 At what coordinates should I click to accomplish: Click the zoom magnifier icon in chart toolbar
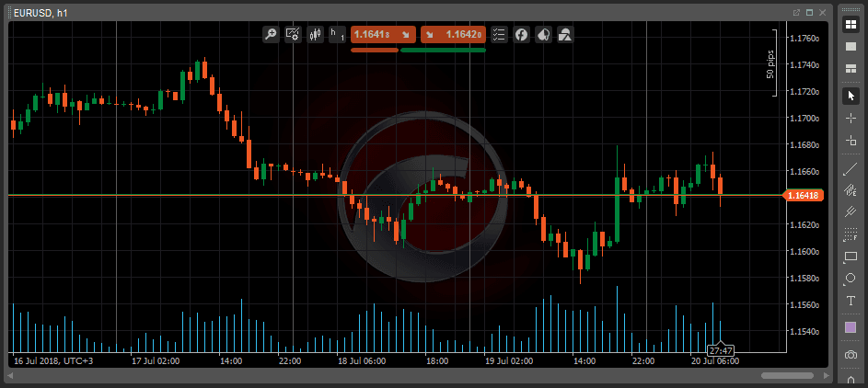coord(271,35)
